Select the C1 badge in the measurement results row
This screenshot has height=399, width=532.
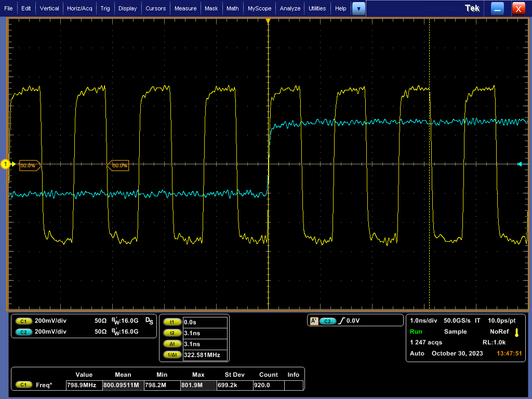coord(24,384)
